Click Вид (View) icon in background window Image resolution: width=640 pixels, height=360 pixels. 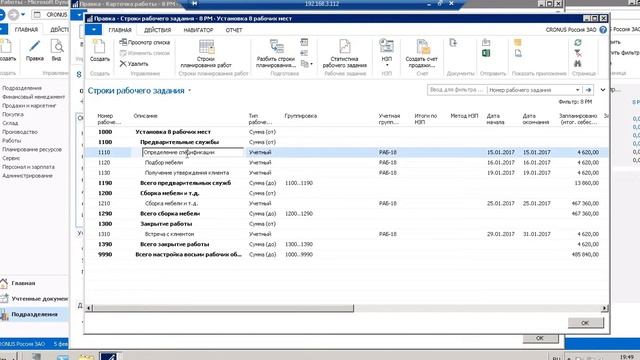point(57,51)
